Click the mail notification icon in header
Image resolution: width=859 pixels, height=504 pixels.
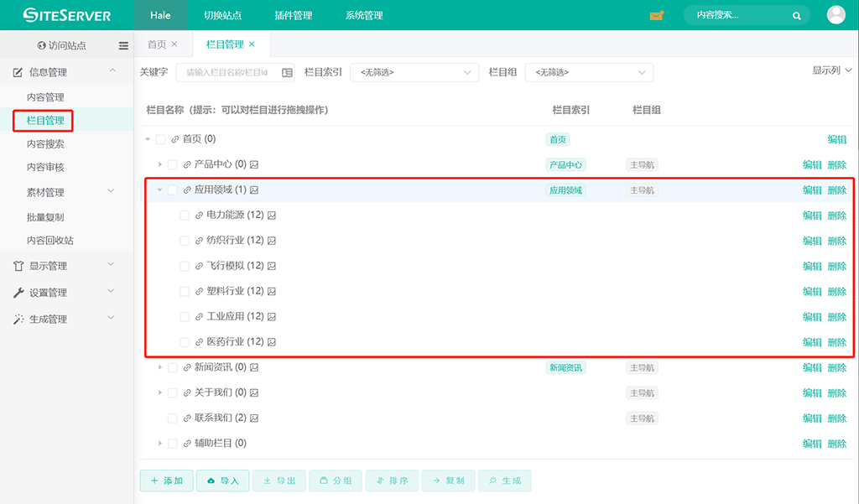click(x=656, y=15)
